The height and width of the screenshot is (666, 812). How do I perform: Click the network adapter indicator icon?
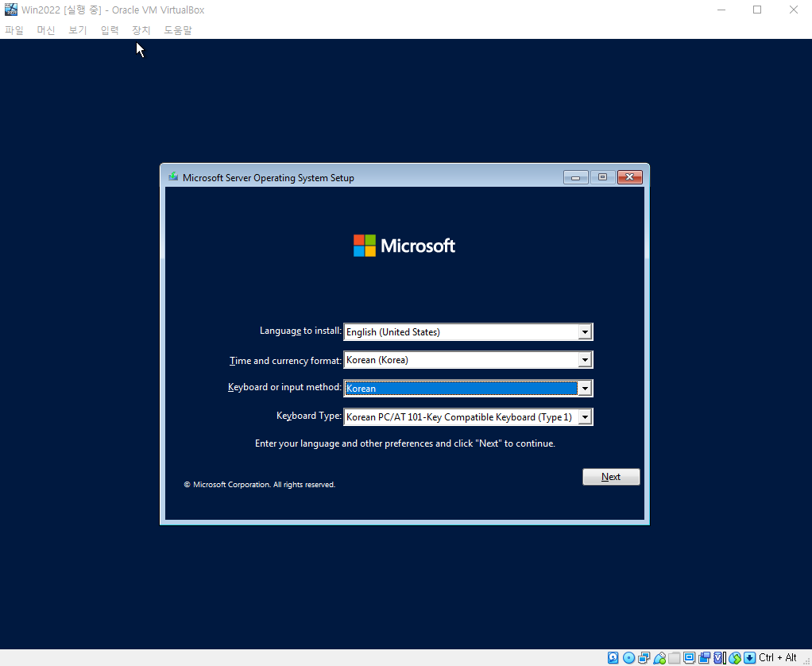644,658
